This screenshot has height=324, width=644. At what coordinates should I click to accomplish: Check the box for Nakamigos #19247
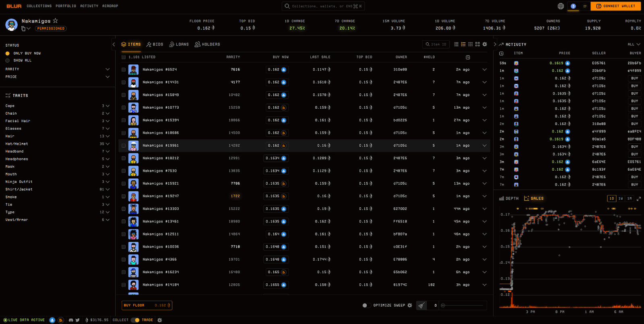point(124,196)
